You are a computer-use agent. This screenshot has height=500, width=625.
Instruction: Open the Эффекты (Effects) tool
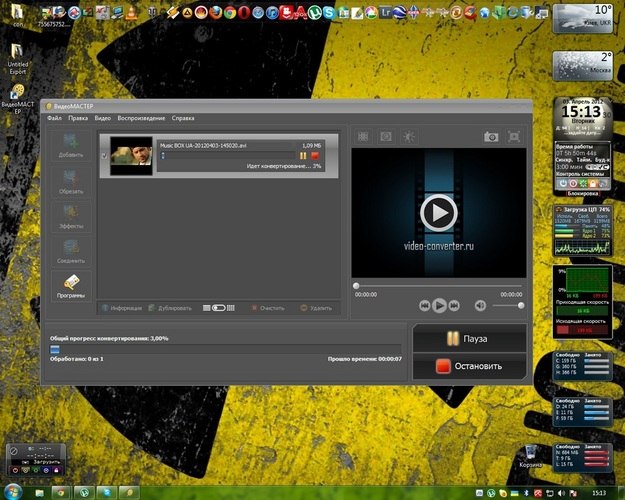[71, 216]
